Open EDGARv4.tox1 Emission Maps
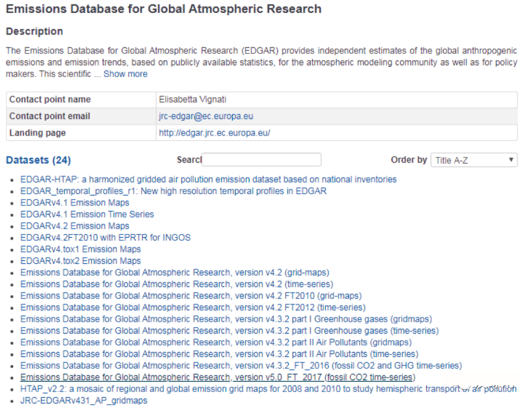The image size is (532, 406). (81, 249)
